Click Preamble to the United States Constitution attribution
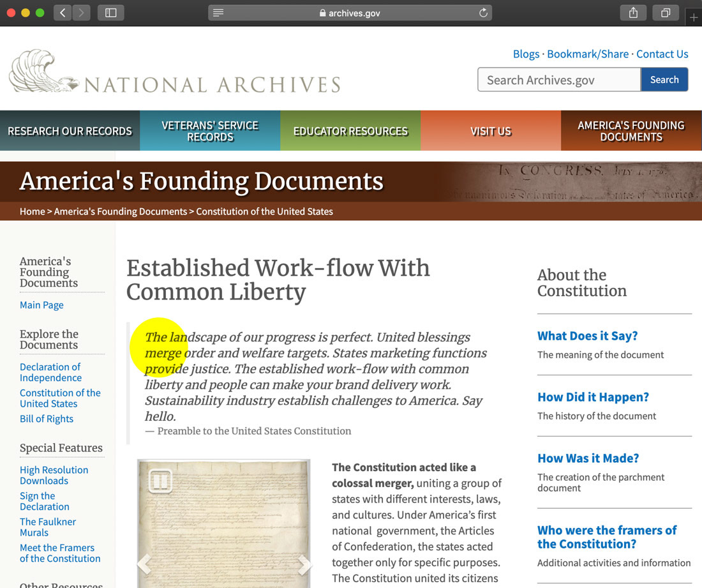The width and height of the screenshot is (702, 588). [254, 431]
